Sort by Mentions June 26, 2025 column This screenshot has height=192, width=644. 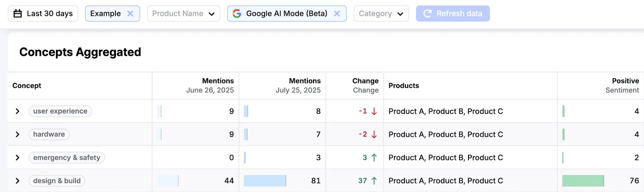coord(210,86)
